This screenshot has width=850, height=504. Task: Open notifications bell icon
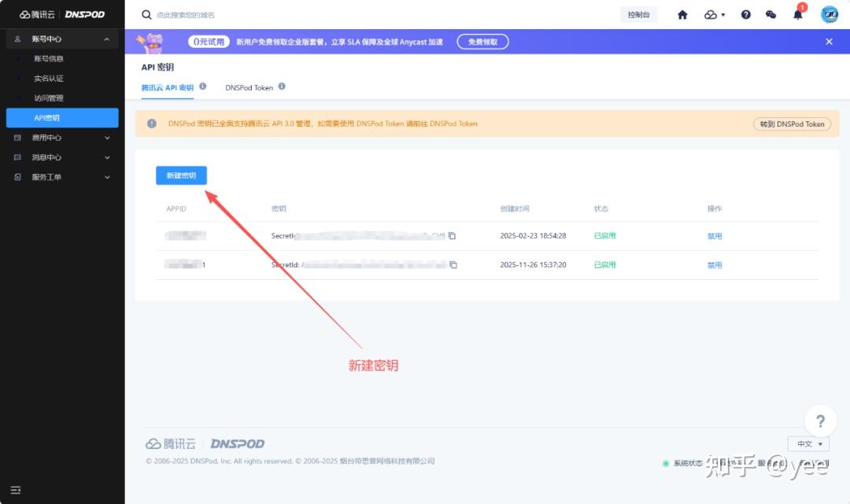(x=797, y=15)
